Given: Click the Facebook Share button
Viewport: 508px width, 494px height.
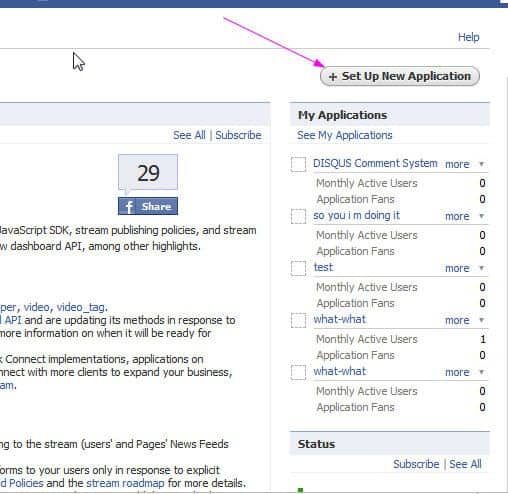Looking at the screenshot, I should click(148, 206).
